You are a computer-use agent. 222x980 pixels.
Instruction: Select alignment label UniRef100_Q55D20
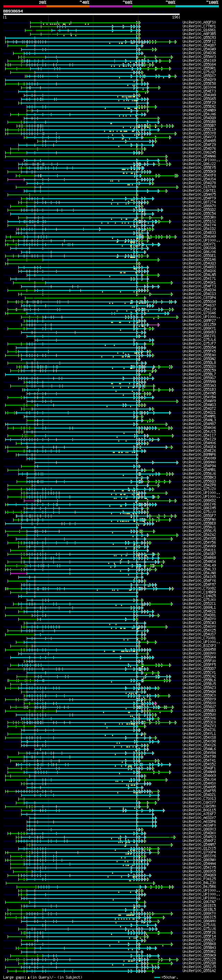tap(199, 367)
